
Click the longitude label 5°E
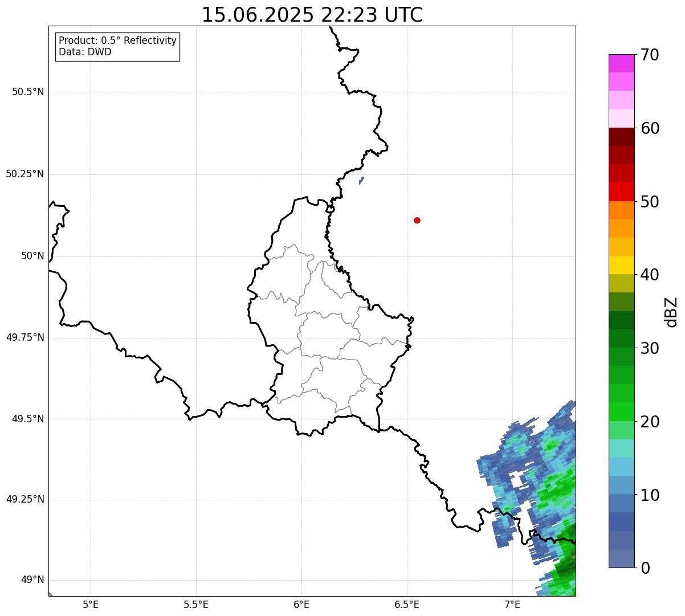[91, 604]
